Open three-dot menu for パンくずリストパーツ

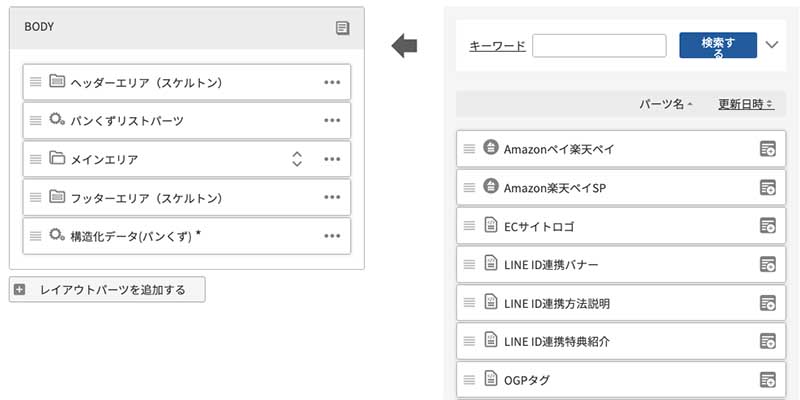click(x=333, y=121)
